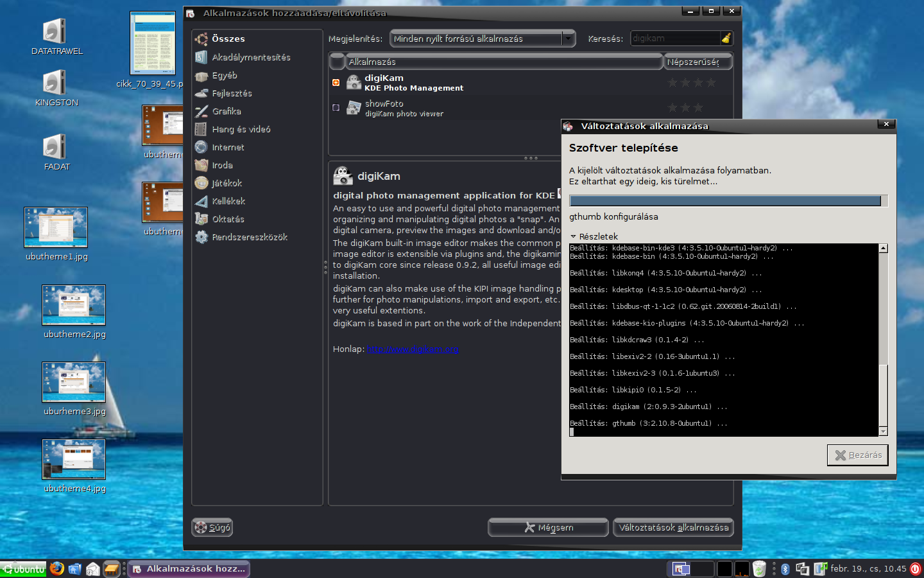
Task: Sort by the Alkalmazás column header
Action: coord(504,62)
